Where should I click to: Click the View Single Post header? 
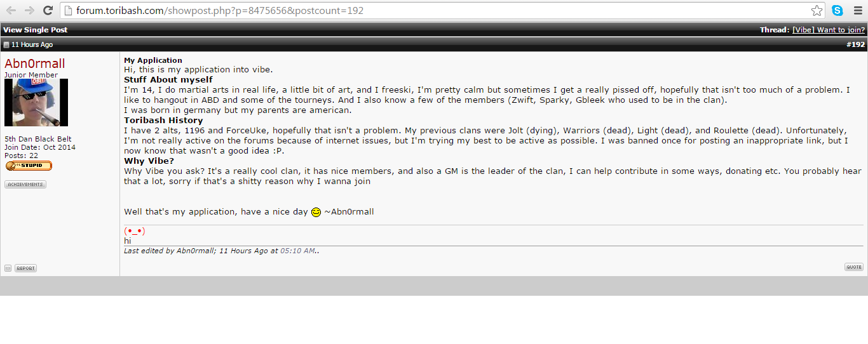pyautogui.click(x=35, y=30)
